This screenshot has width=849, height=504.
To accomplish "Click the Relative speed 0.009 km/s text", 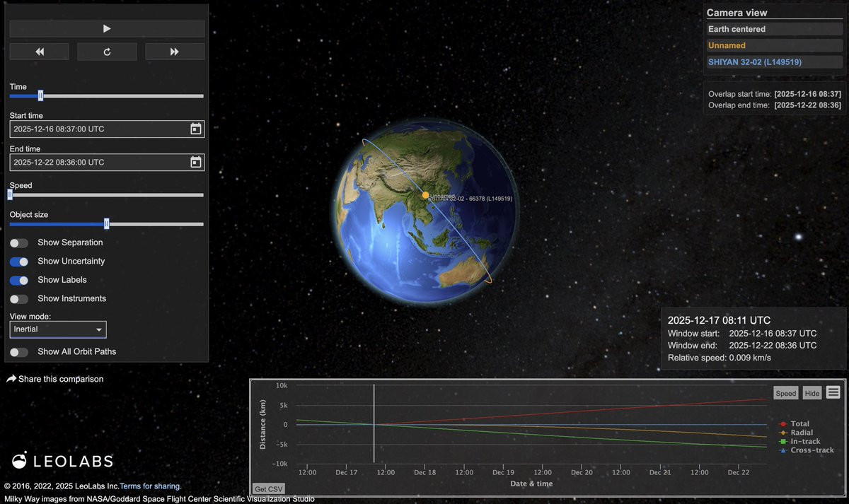I will coord(720,358).
